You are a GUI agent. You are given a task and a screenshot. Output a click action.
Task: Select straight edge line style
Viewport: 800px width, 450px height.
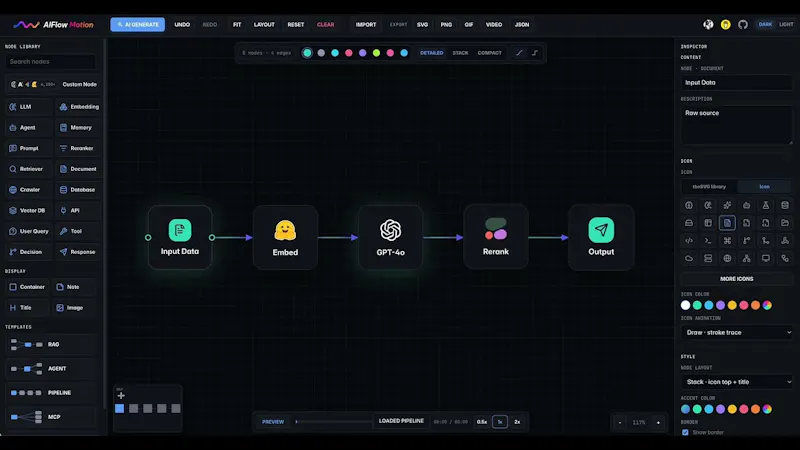click(519, 53)
